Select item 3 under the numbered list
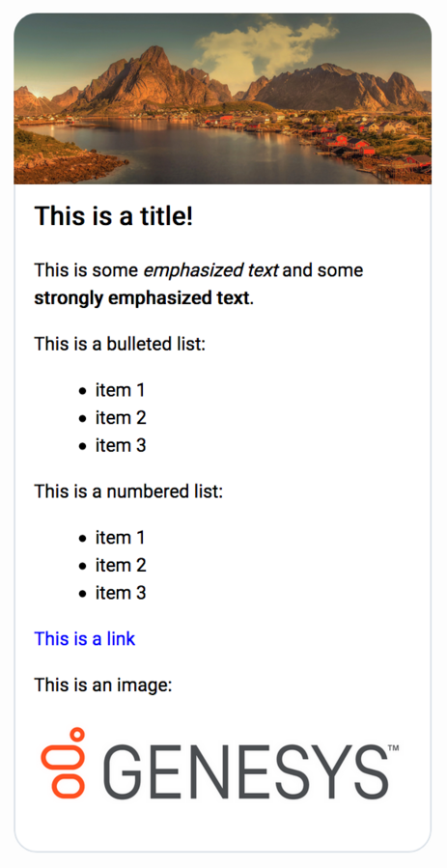The image size is (447, 868). [121, 593]
